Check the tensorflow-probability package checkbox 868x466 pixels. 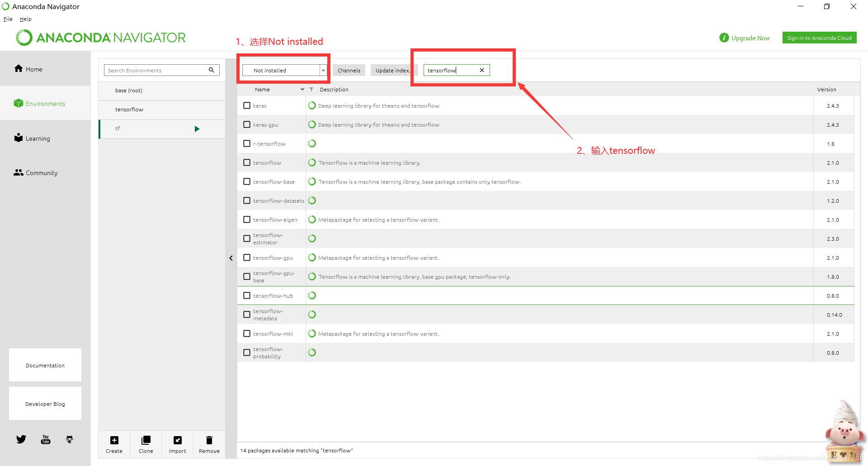pos(247,352)
